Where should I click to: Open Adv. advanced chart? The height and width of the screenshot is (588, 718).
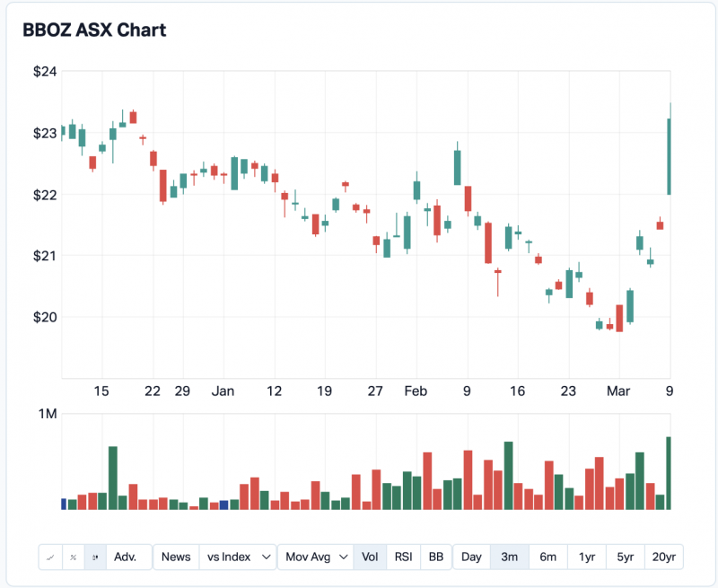127,557
